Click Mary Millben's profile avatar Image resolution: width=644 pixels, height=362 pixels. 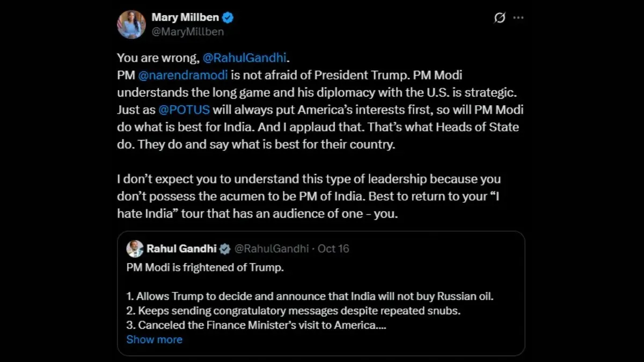click(x=131, y=24)
